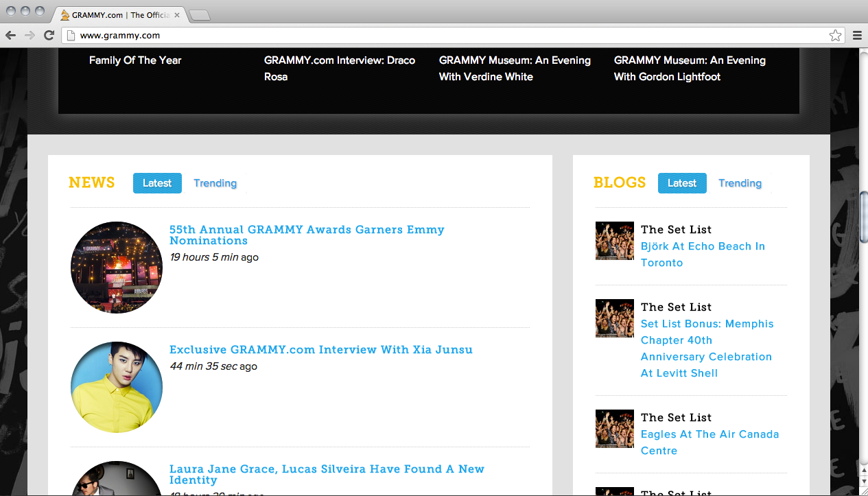Select the Latest filter under BLOGS

[682, 183]
